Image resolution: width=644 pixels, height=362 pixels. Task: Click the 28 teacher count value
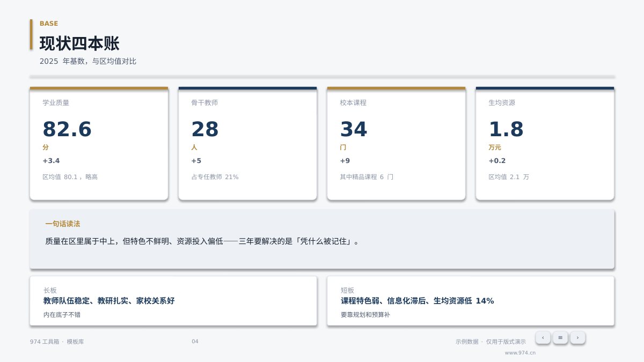(205, 129)
